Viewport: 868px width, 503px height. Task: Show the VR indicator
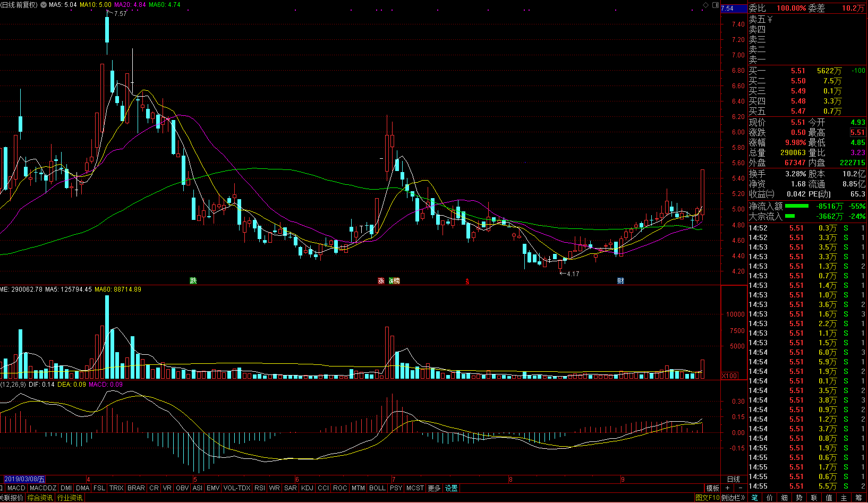167,488
